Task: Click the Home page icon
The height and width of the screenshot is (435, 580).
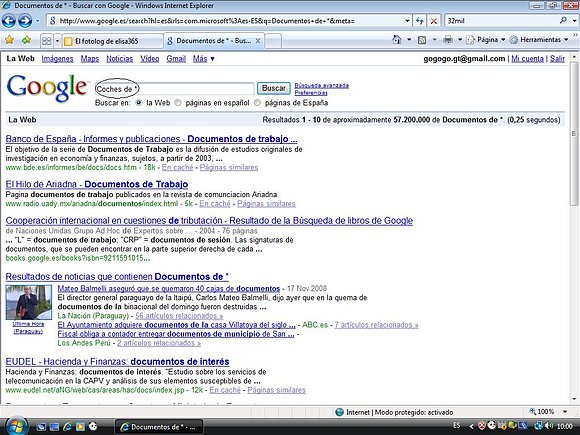Action: coord(397,40)
